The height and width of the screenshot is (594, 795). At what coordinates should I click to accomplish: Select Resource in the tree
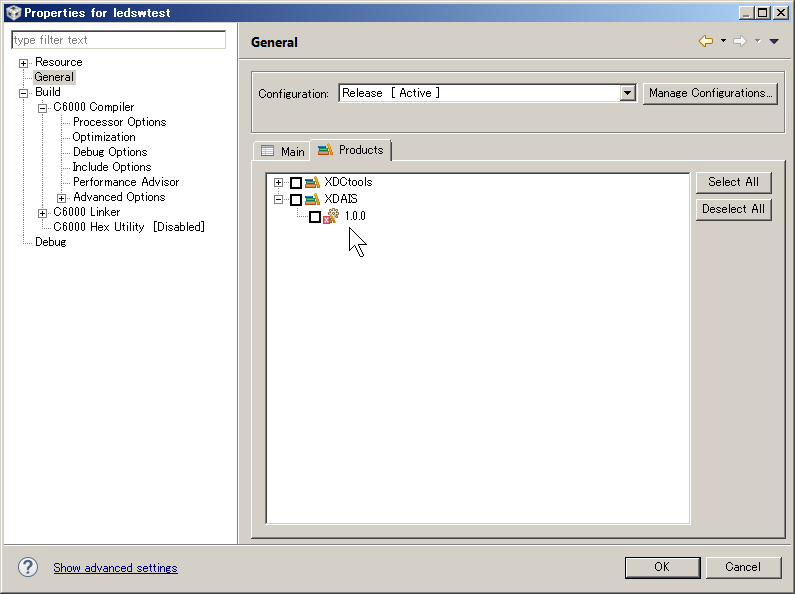point(58,62)
